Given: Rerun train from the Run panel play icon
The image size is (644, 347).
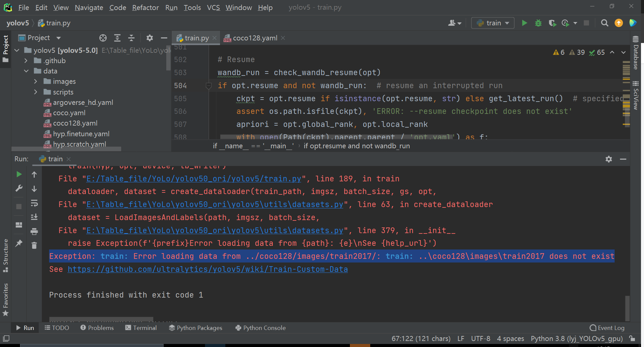Looking at the screenshot, I should pyautogui.click(x=19, y=174).
